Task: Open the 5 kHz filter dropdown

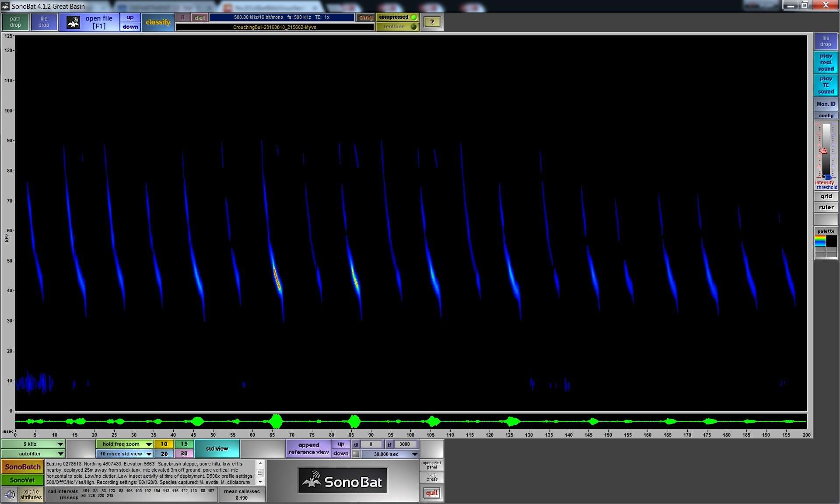Action: pos(33,444)
